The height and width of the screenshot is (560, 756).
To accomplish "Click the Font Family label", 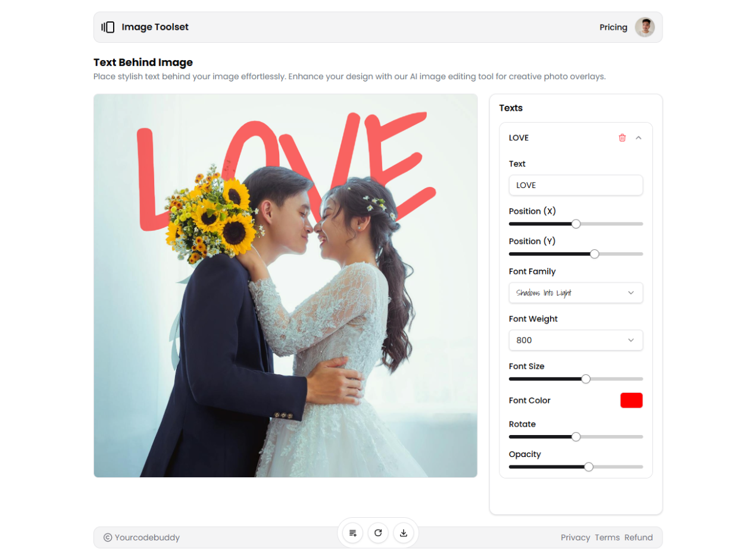I will (532, 271).
